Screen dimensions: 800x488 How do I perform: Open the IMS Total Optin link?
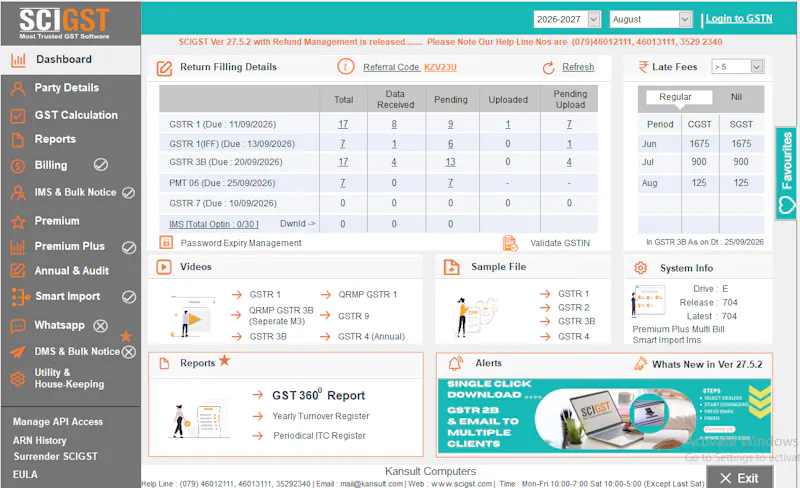(214, 224)
